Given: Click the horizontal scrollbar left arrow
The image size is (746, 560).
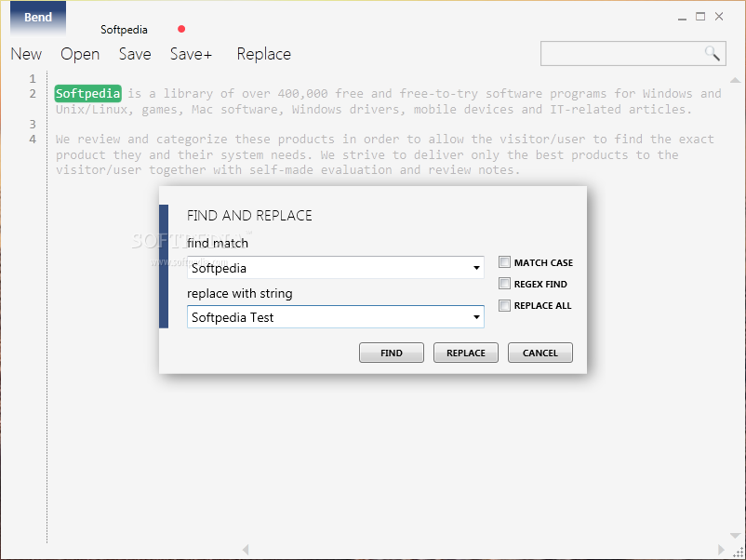Looking at the screenshot, I should (x=246, y=550).
